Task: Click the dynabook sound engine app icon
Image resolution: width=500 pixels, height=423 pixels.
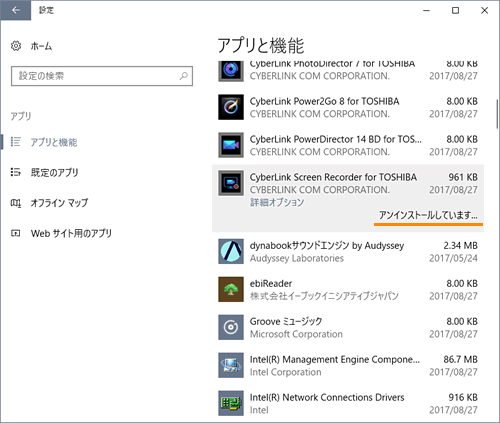Action: [x=231, y=251]
